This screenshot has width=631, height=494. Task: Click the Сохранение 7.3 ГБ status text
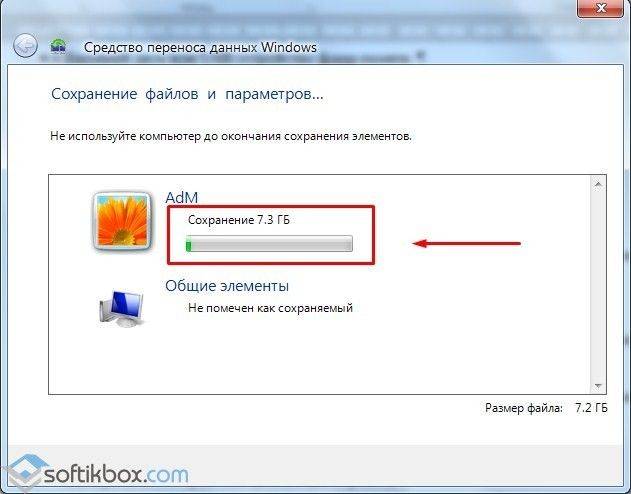pos(239,220)
